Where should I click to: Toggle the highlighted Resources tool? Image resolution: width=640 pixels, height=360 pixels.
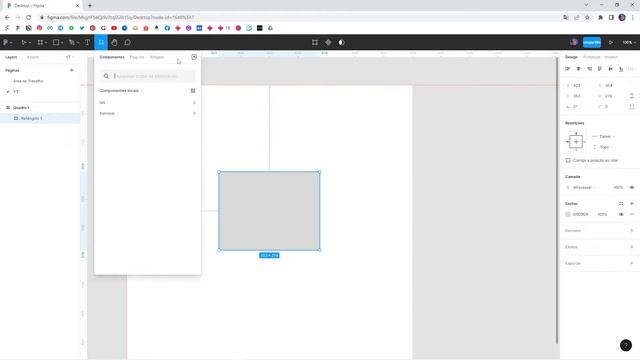pyautogui.click(x=101, y=42)
